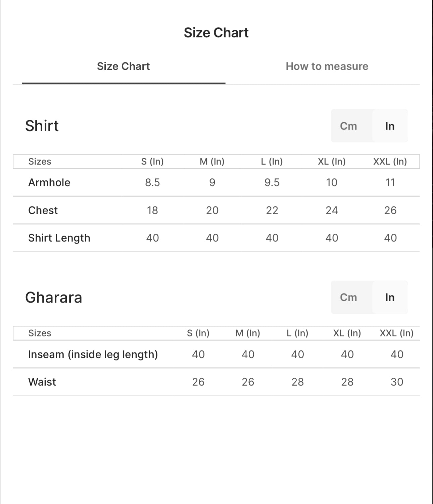The width and height of the screenshot is (433, 504).
Task: Switch Gharara units to In
Action: point(390,297)
